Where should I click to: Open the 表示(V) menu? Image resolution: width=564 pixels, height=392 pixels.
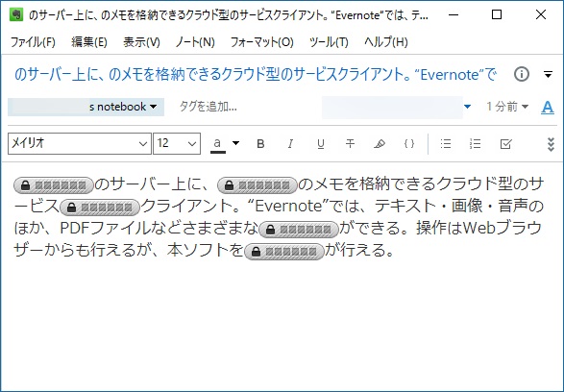point(141,42)
